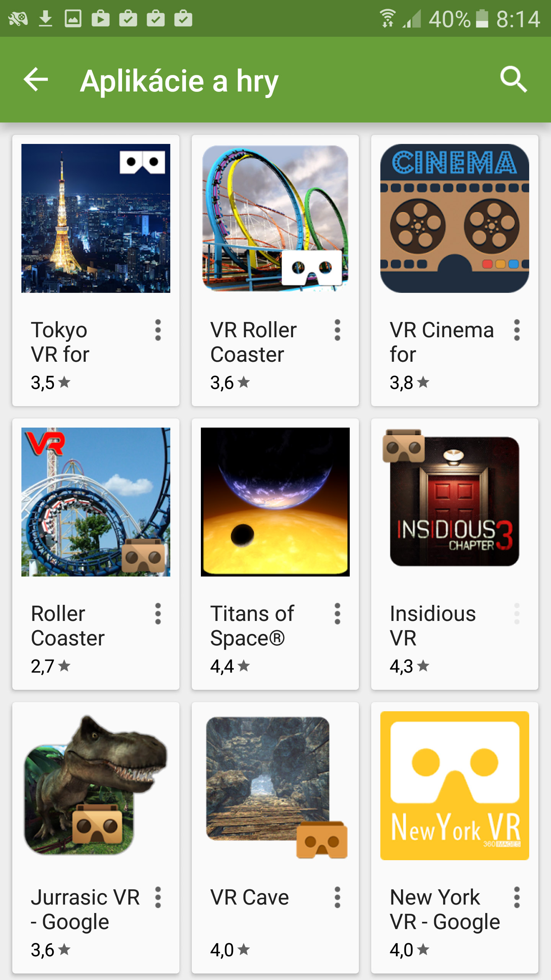The width and height of the screenshot is (551, 980).
Task: Tap the back arrow in header
Action: 36,80
